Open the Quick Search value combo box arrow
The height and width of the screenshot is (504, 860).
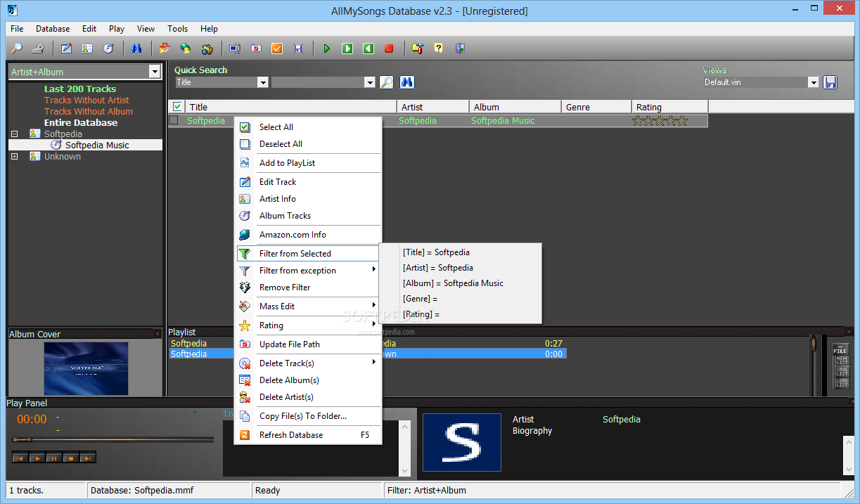coord(370,82)
